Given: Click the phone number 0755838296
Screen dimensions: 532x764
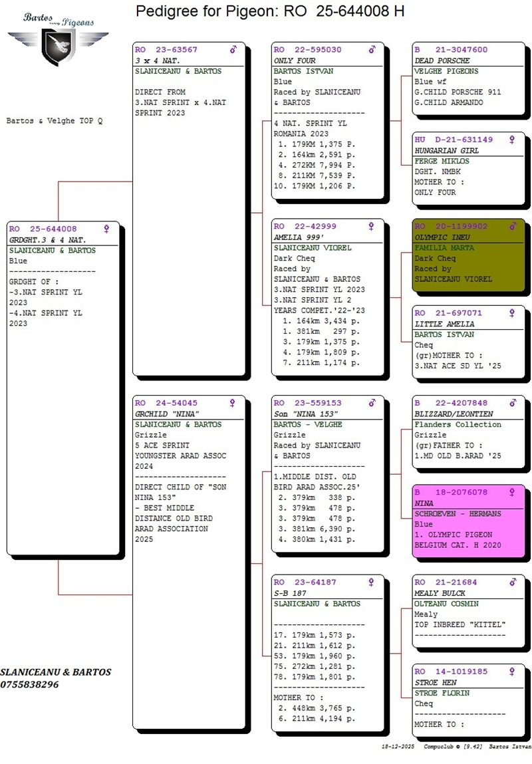Looking at the screenshot, I should point(29,684).
